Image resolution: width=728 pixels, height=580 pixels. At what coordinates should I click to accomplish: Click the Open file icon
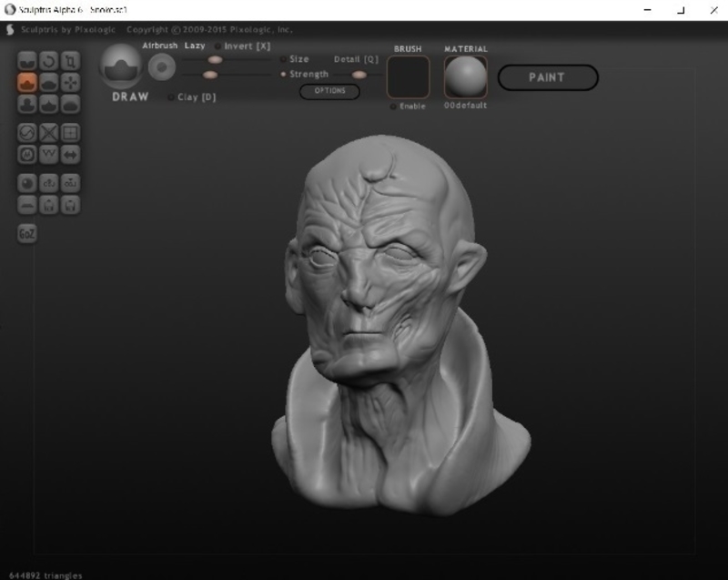coord(49,205)
